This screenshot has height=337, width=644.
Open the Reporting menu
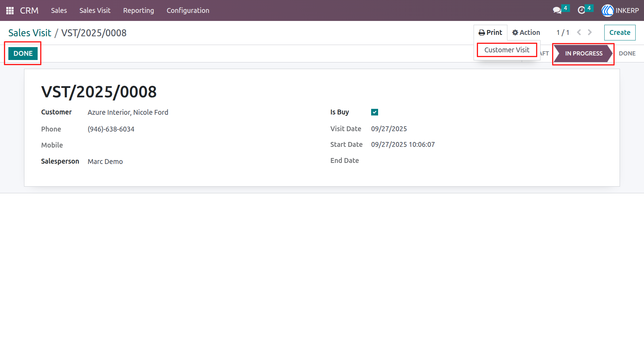point(138,10)
